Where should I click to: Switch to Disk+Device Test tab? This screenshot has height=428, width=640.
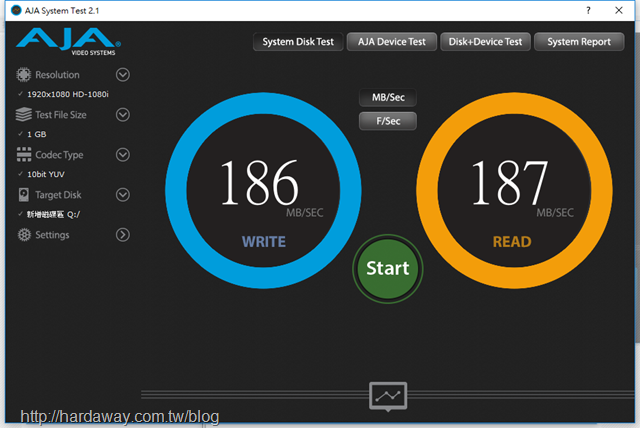485,42
